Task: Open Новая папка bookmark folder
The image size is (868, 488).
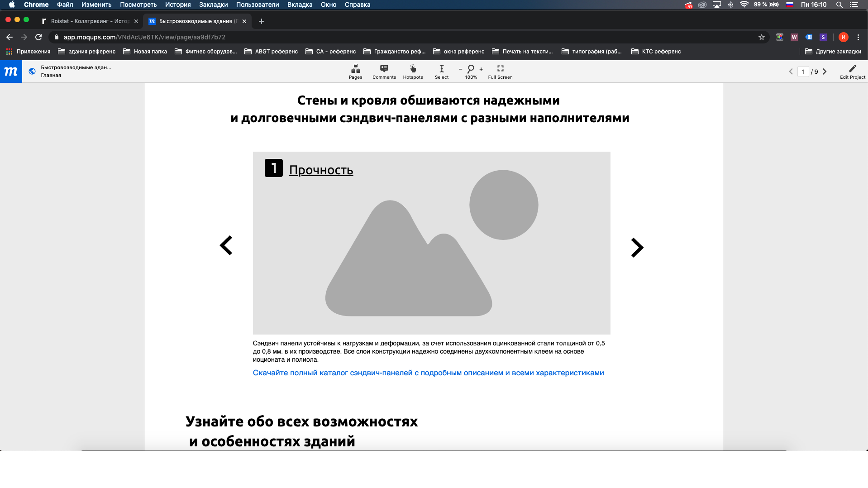Action: click(145, 52)
